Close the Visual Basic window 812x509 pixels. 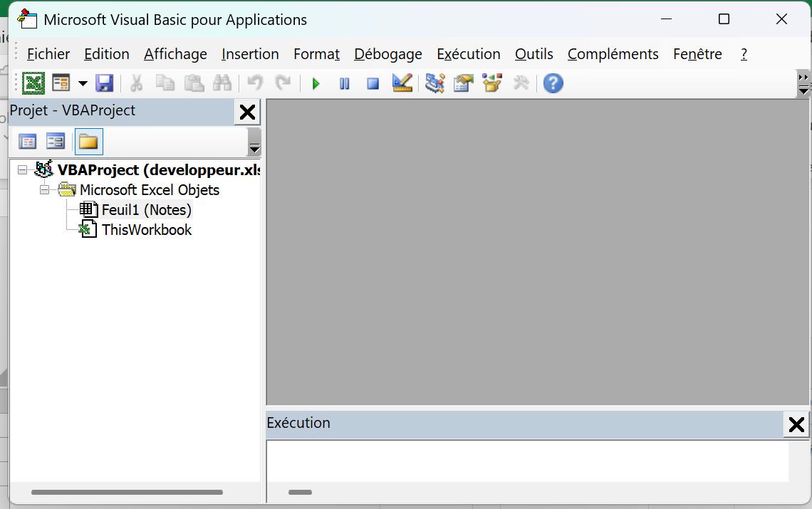pyautogui.click(x=781, y=19)
